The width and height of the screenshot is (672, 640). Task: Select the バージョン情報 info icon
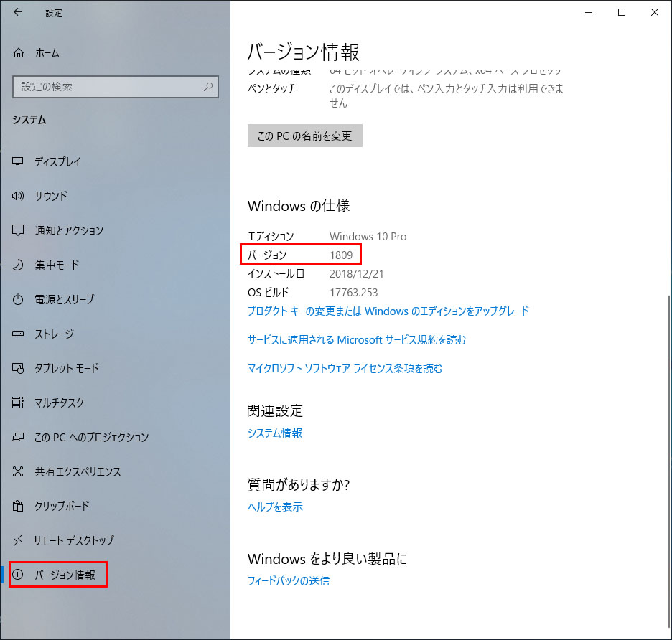(x=17, y=575)
